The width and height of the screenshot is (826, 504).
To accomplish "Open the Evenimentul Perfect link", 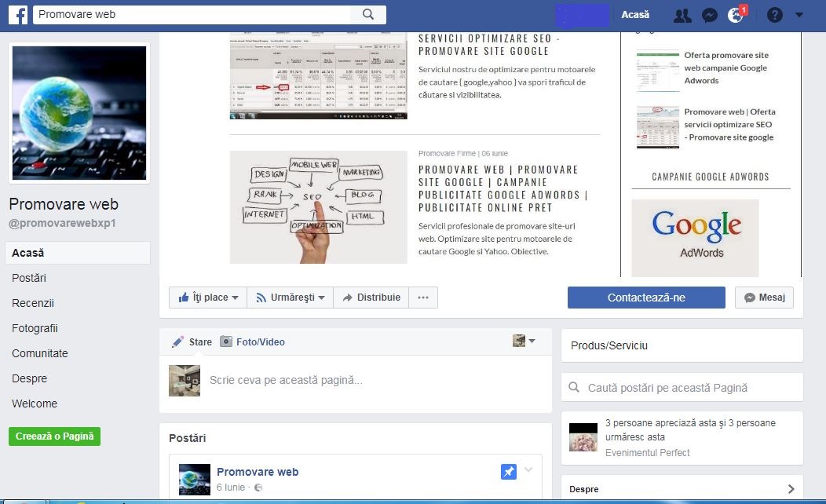I will click(x=648, y=452).
